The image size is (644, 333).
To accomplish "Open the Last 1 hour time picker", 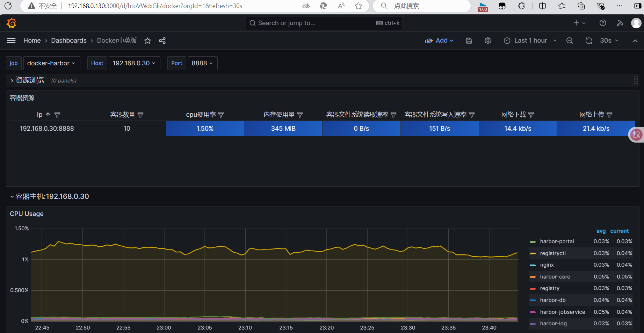I will pyautogui.click(x=530, y=41).
